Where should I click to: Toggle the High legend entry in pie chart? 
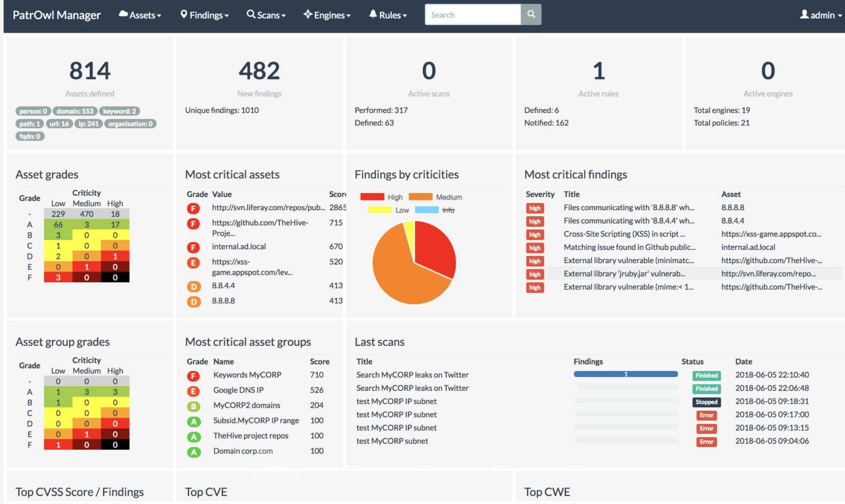[x=382, y=197]
